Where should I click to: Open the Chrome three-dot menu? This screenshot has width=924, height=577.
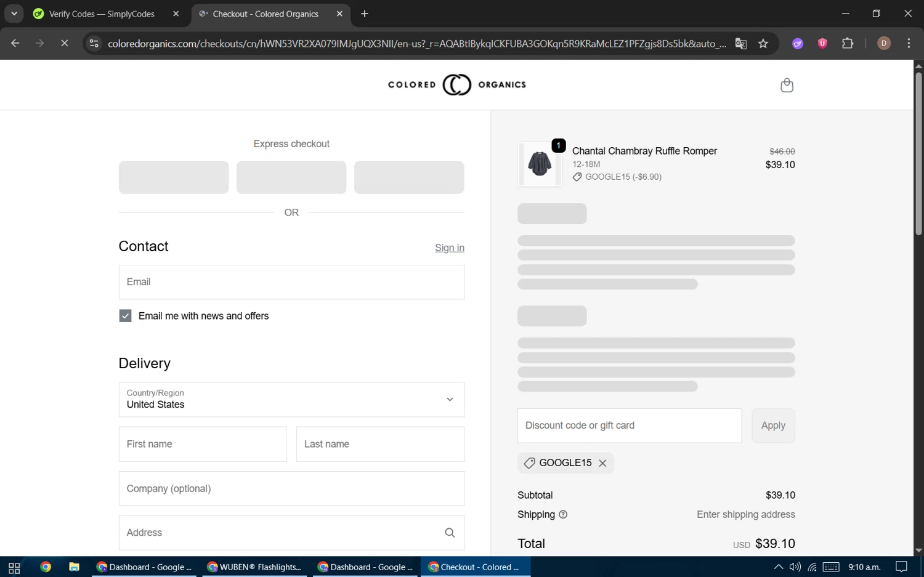pos(909,43)
